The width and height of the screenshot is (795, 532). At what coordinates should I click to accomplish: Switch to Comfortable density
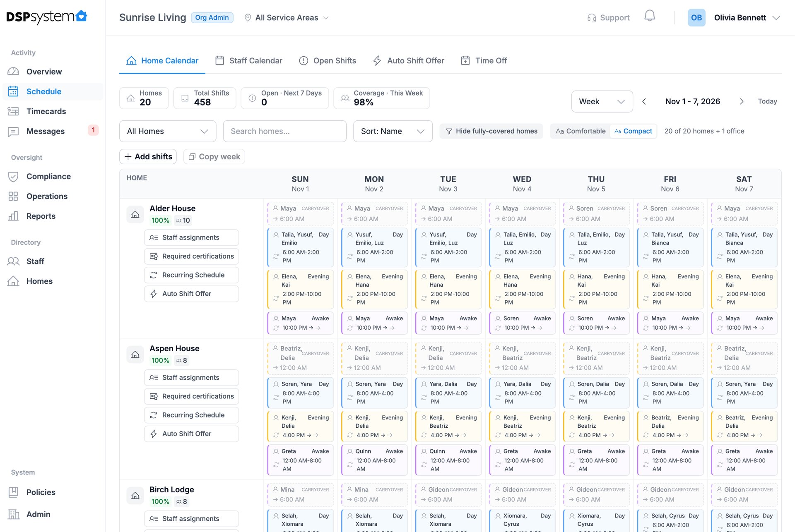[x=581, y=131]
